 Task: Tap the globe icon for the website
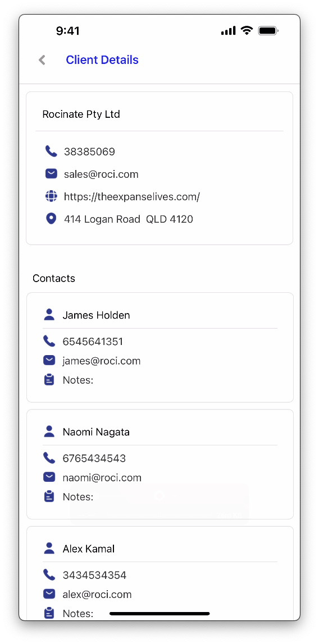pos(51,196)
